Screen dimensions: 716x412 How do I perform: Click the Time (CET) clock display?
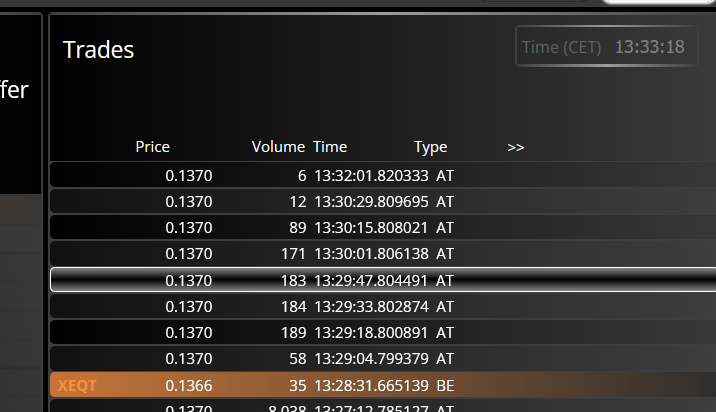(x=606, y=47)
